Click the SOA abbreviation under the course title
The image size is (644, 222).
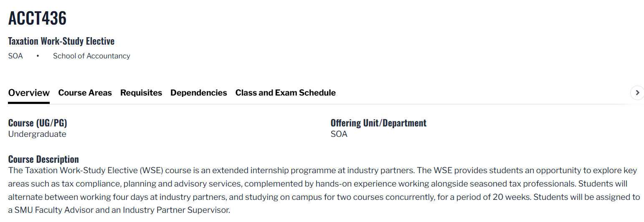(x=15, y=56)
